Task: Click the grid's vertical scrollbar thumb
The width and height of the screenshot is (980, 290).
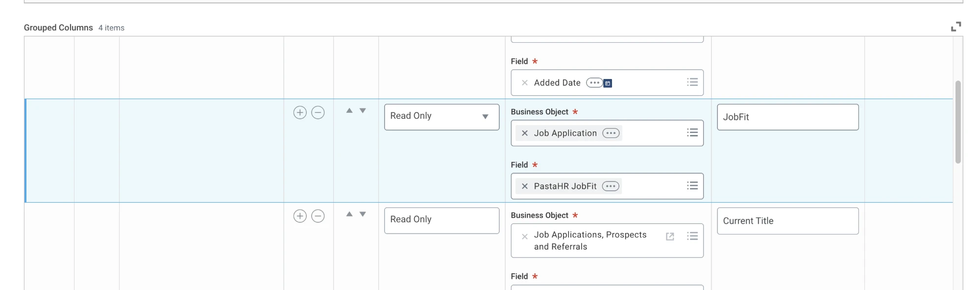Action: pyautogui.click(x=958, y=122)
